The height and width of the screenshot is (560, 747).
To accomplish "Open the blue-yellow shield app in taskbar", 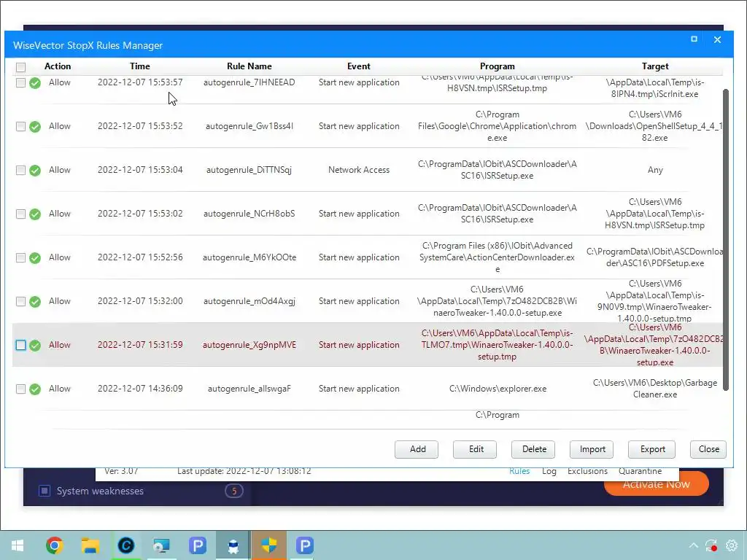I will [268, 545].
